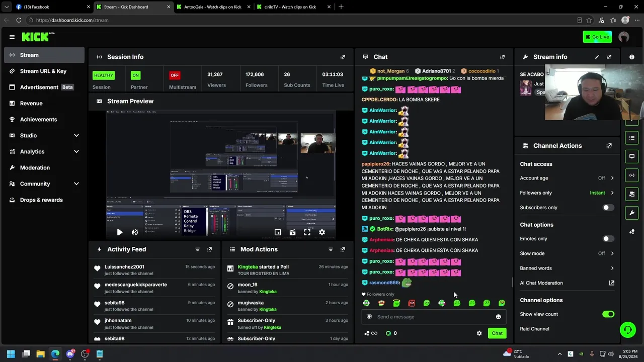Viewport: 644px width, 362px height.
Task: Open the emote picker in chat
Action: coord(499,317)
